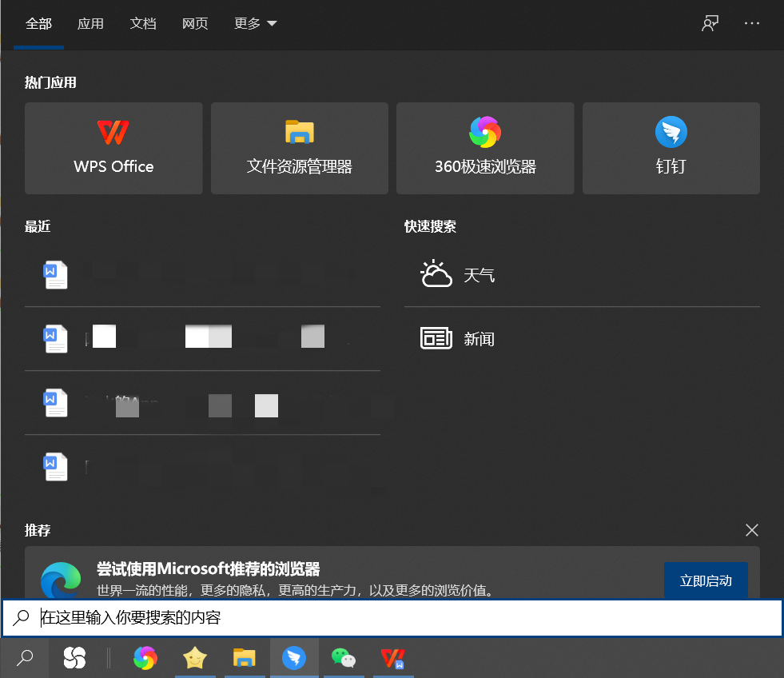The height and width of the screenshot is (678, 784).
Task: Open WPS Office from hot apps
Action: [x=113, y=148]
